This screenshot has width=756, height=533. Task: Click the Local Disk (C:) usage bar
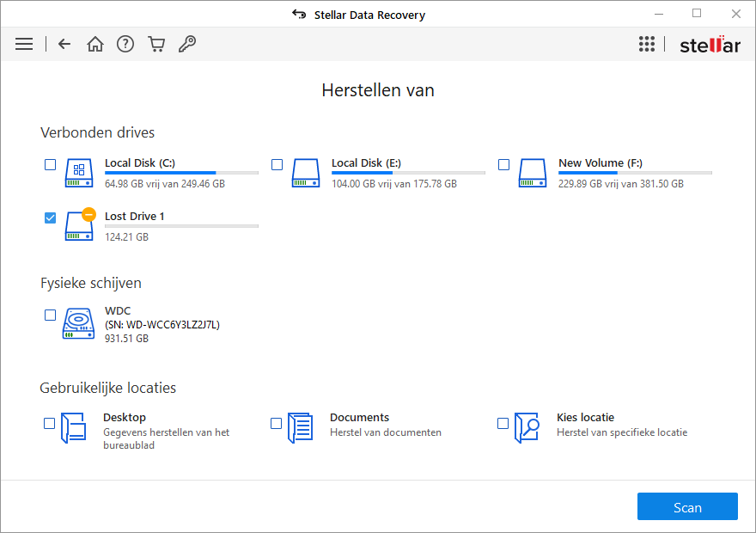point(181,173)
